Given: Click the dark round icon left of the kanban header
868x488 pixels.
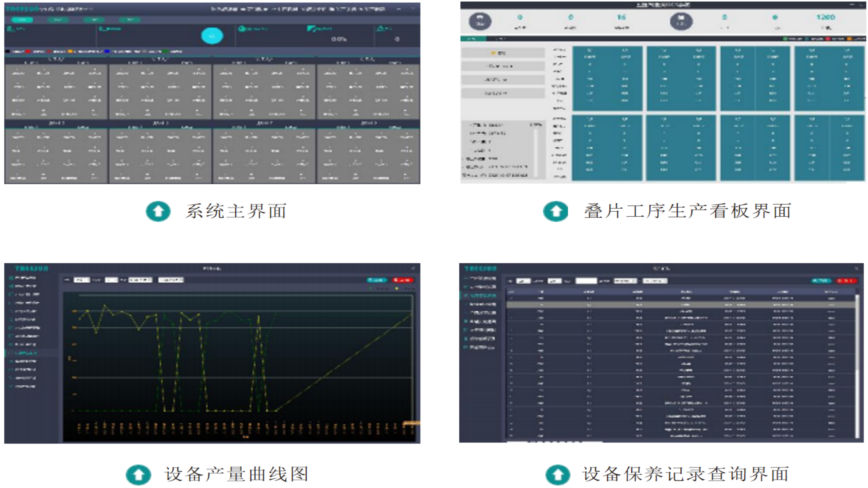Looking at the screenshot, I should point(480,21).
